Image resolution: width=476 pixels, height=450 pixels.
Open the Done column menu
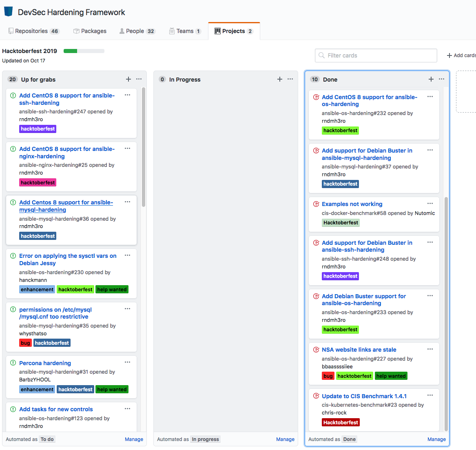click(x=441, y=79)
